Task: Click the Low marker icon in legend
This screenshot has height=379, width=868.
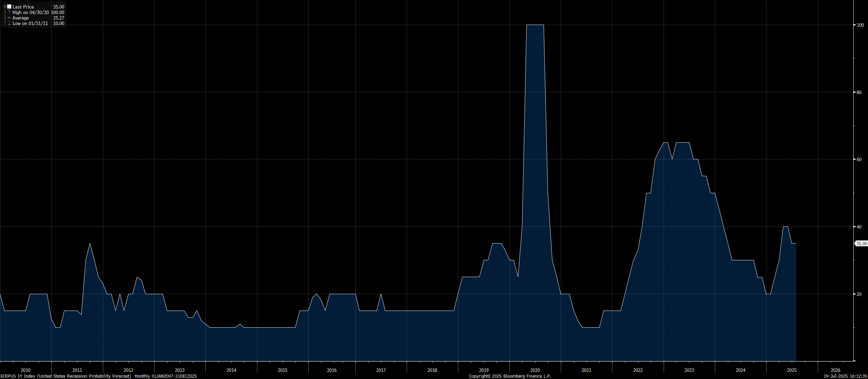Action: [9, 23]
